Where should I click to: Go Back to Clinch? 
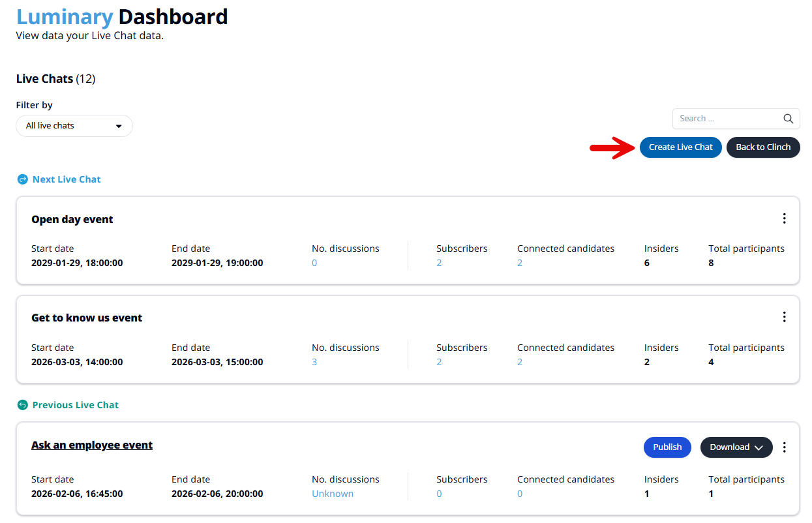click(x=763, y=147)
